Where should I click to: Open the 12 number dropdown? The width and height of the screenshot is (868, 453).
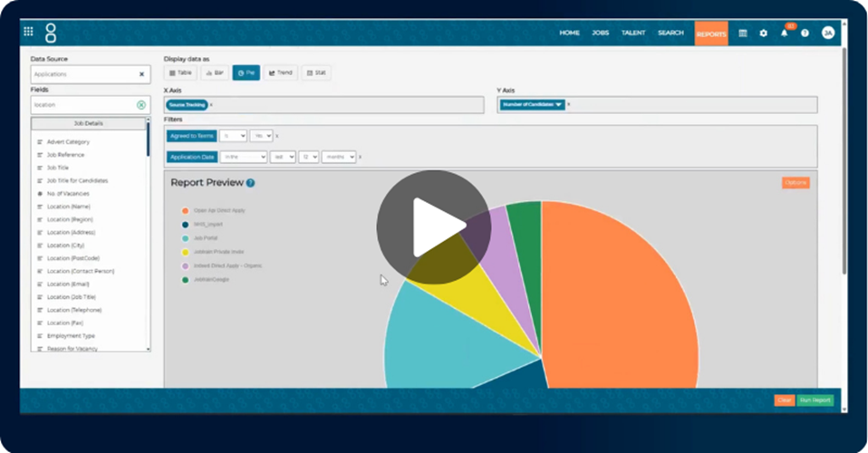[x=309, y=158]
